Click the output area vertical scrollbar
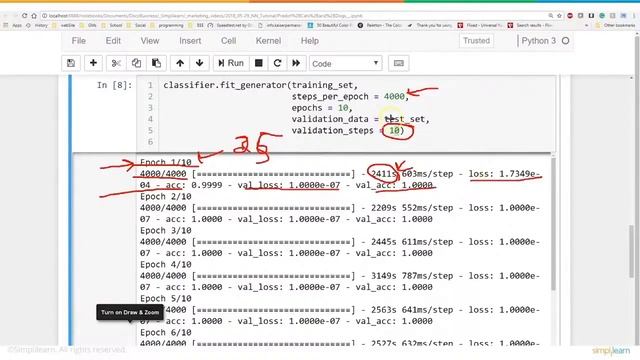This screenshot has width=640, height=360. [x=553, y=224]
